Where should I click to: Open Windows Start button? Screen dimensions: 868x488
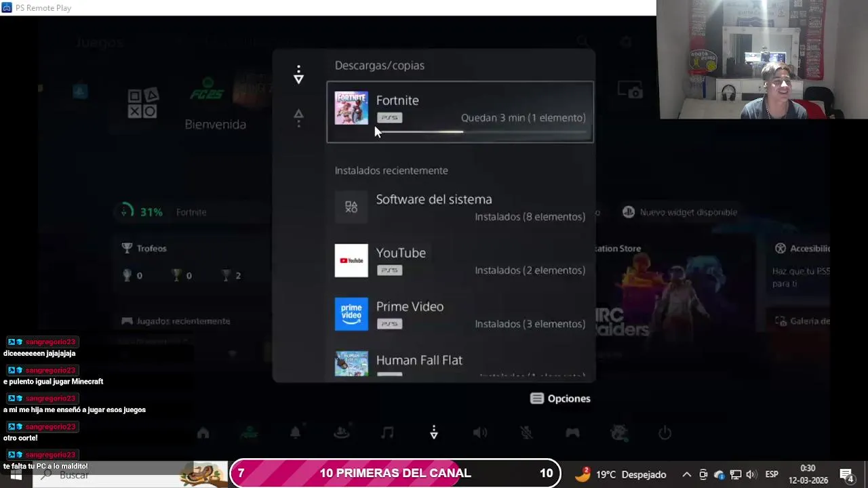[x=16, y=475]
